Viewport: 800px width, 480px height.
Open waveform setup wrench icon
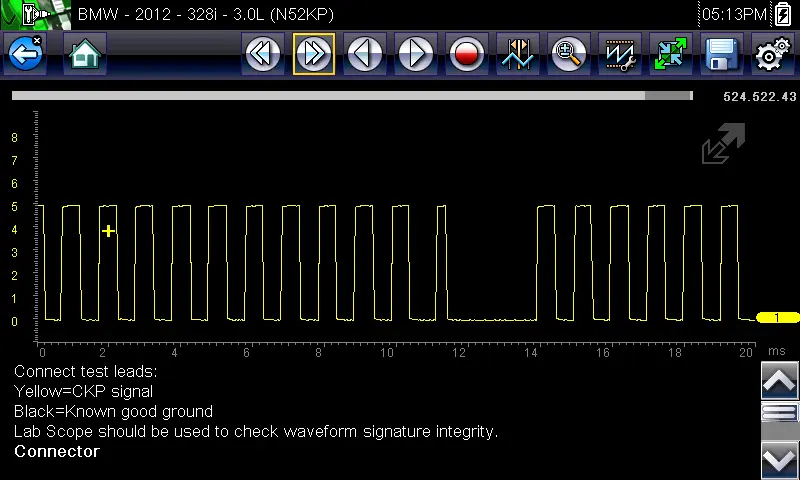click(x=620, y=54)
